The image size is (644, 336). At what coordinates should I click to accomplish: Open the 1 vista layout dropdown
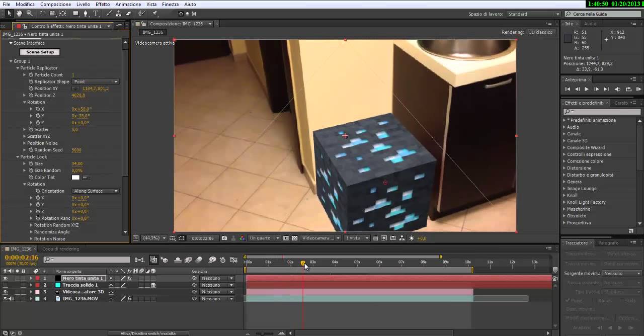(357, 238)
